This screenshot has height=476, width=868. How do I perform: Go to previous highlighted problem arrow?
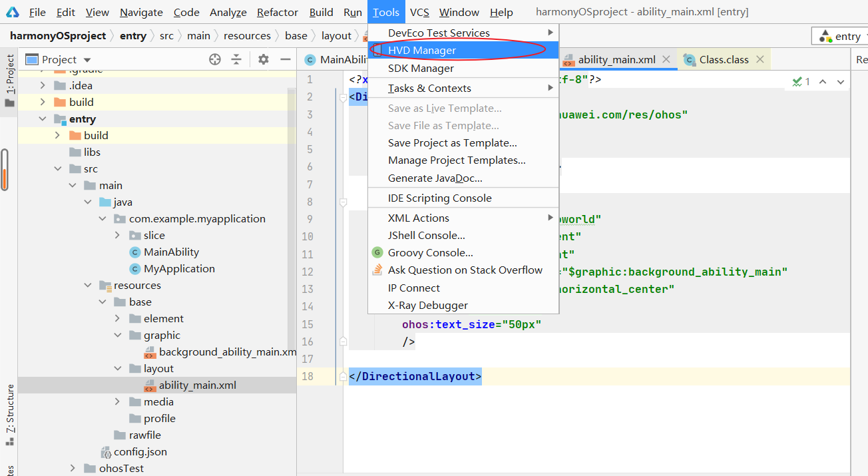pyautogui.click(x=823, y=82)
